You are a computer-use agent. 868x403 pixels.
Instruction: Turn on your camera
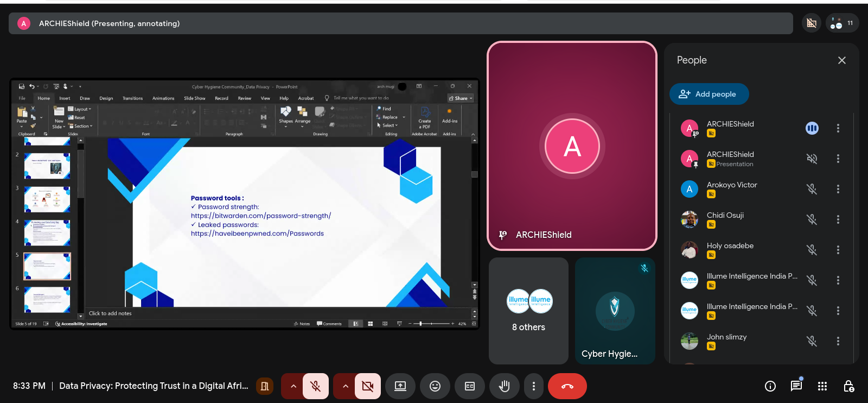coord(367,386)
